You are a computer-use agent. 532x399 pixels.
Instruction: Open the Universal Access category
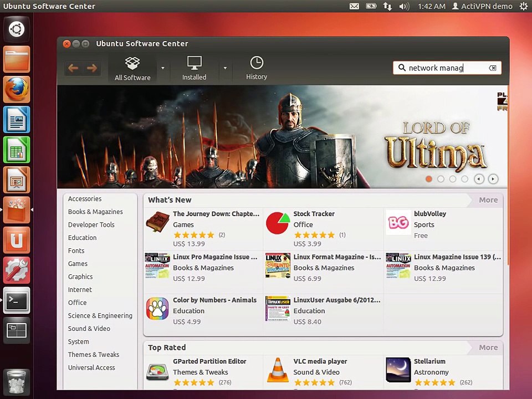[x=91, y=367]
